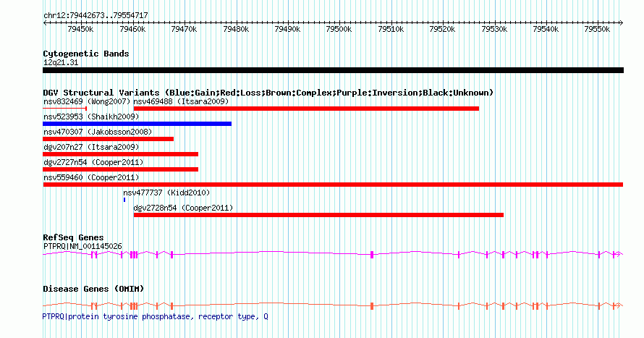The height and width of the screenshot is (338, 644).
Task: Click the Cytogenetic Bands track title
Action: pyautogui.click(x=86, y=54)
